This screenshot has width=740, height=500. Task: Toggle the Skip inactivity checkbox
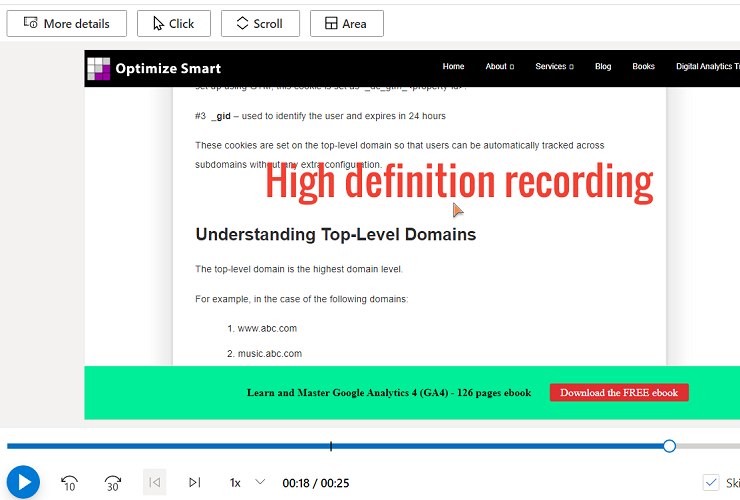pos(711,483)
